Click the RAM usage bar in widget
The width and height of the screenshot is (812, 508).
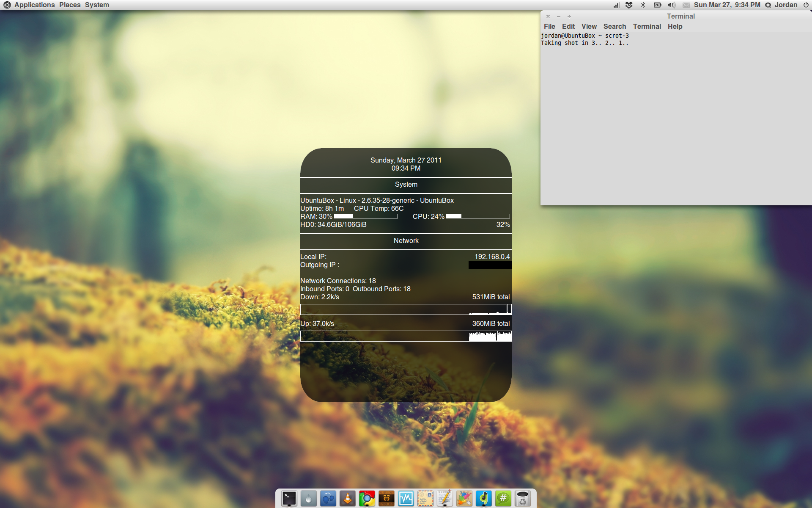[x=366, y=216]
